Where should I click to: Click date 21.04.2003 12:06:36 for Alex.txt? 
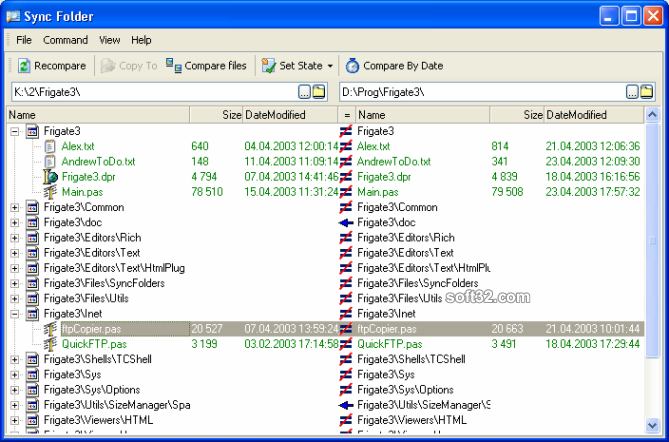(x=593, y=146)
